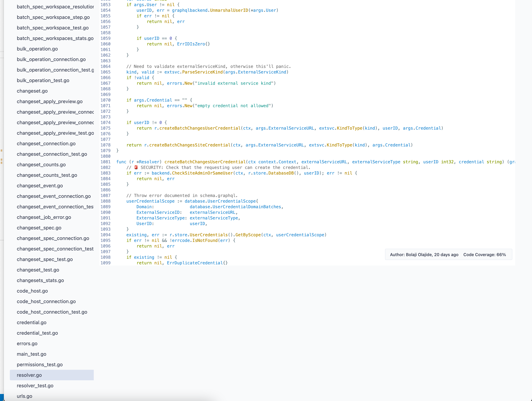Click CheckSiteAdminOrSameUser function call
The width and height of the screenshot is (532, 401).
click(202, 173)
